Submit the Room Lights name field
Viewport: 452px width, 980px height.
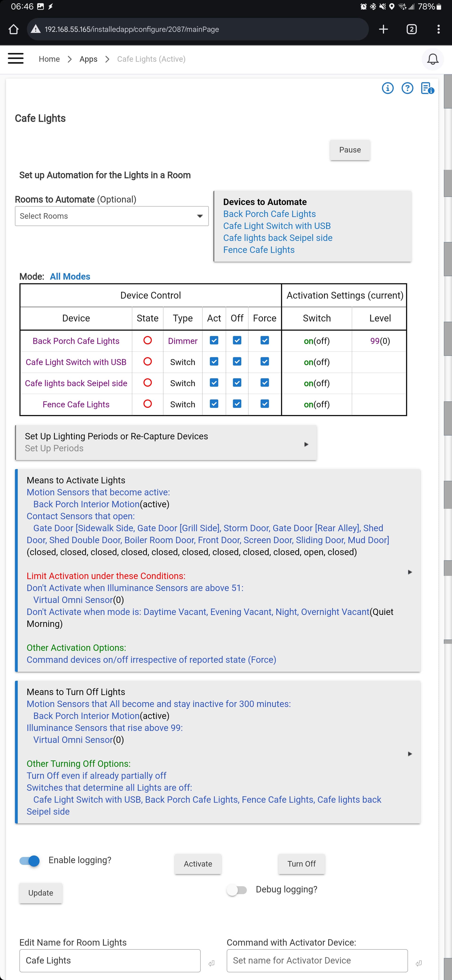211,963
